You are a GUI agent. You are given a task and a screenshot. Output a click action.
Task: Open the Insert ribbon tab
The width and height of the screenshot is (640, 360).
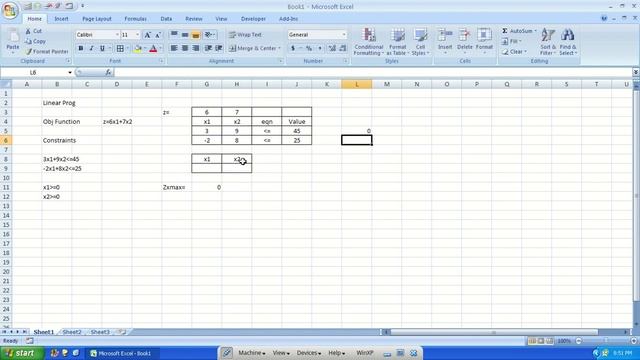pyautogui.click(x=61, y=19)
